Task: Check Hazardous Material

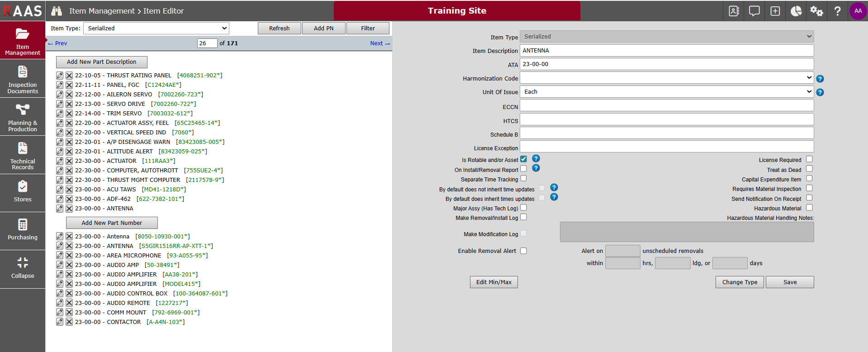Action: point(810,208)
